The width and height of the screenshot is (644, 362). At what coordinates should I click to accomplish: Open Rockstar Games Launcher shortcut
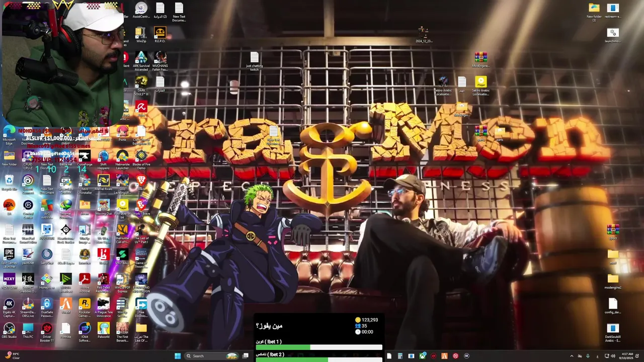point(85,308)
